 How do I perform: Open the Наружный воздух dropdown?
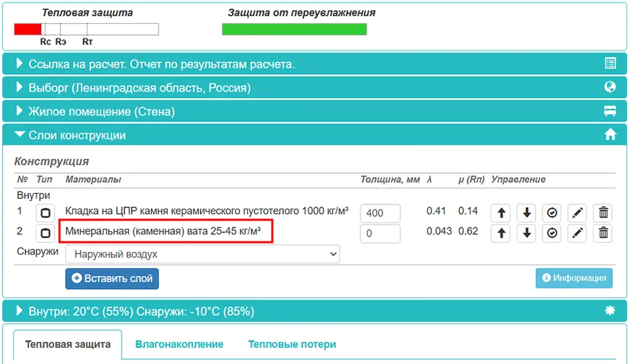pyautogui.click(x=202, y=254)
